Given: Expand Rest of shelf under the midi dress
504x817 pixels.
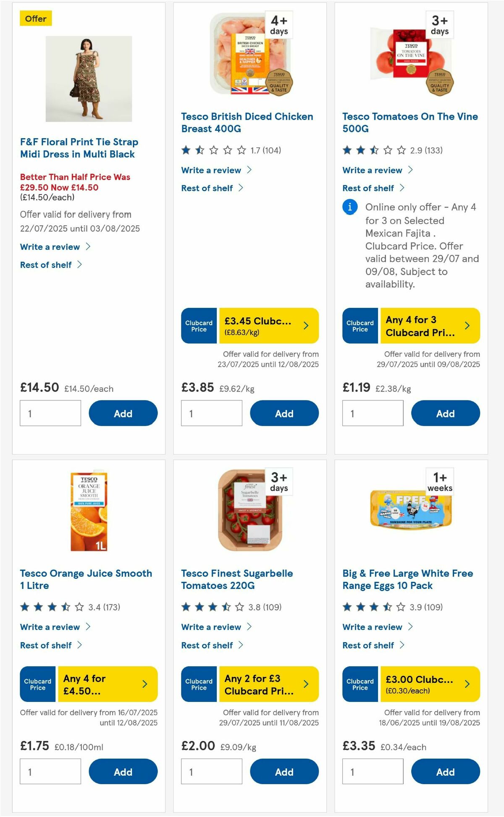Looking at the screenshot, I should [46, 265].
